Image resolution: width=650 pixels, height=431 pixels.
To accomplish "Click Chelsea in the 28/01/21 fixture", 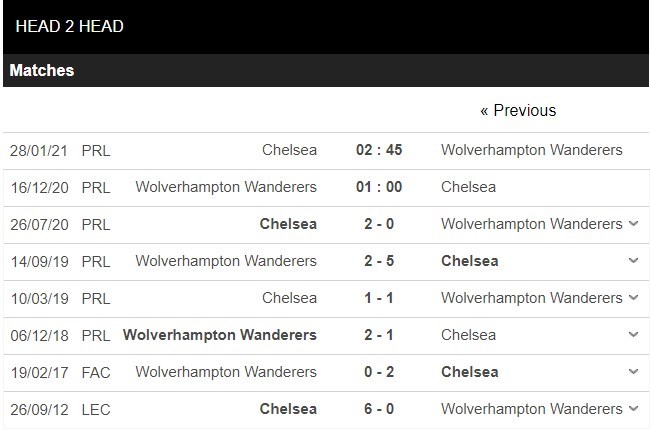I will coord(289,150).
